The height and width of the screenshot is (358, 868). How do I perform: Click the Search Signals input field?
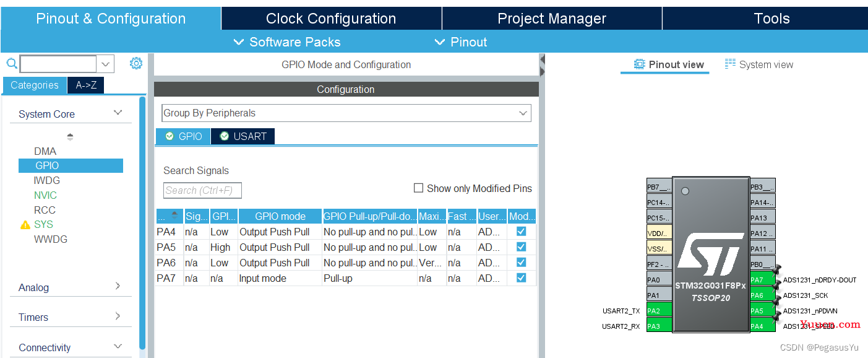coord(202,190)
